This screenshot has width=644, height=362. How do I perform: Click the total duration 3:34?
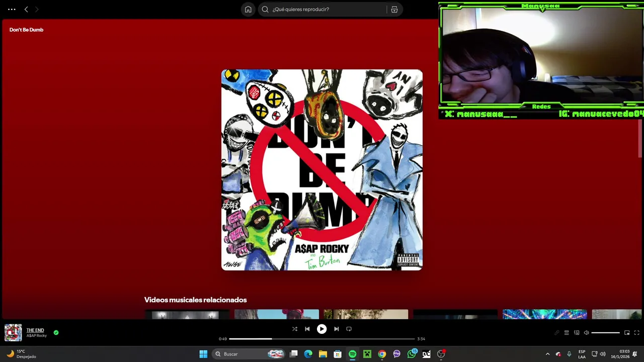tap(421, 339)
